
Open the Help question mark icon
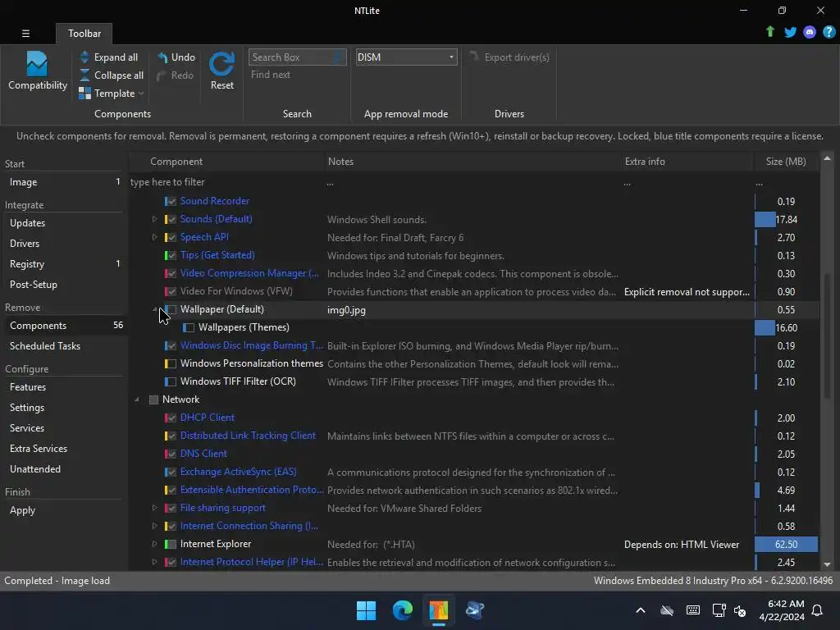829,32
